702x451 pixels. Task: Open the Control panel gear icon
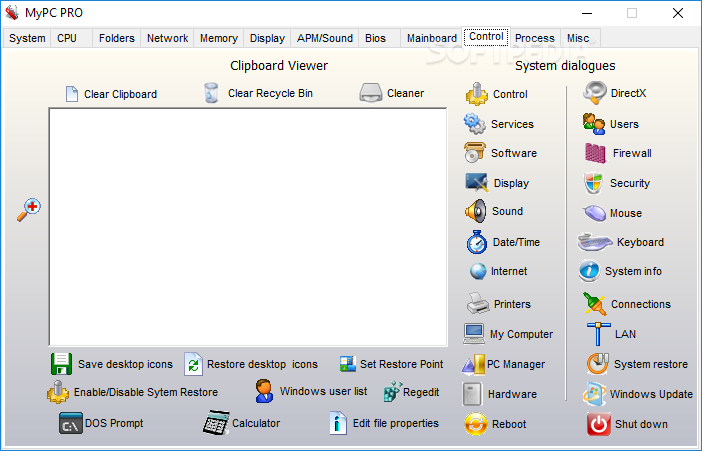click(x=477, y=94)
